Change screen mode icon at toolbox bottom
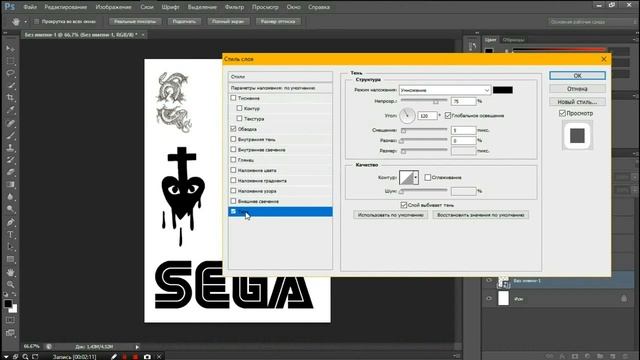 [x=10, y=333]
